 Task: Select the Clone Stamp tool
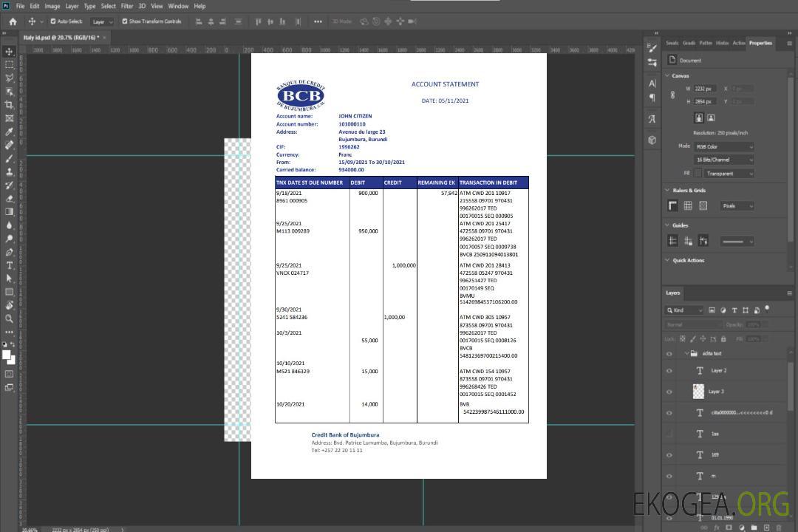coord(9,171)
